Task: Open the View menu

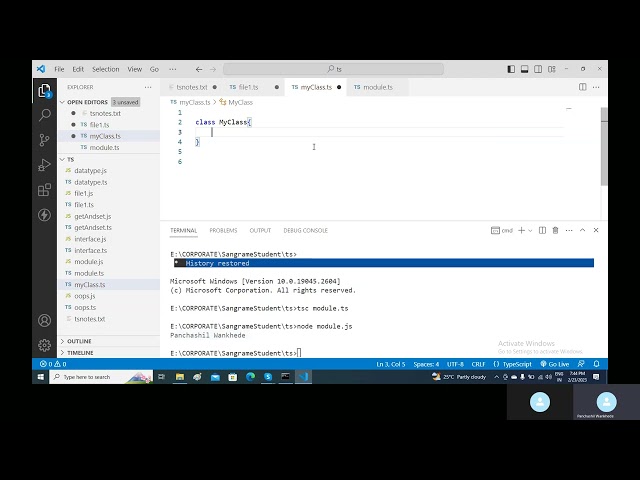Action: coord(134,69)
